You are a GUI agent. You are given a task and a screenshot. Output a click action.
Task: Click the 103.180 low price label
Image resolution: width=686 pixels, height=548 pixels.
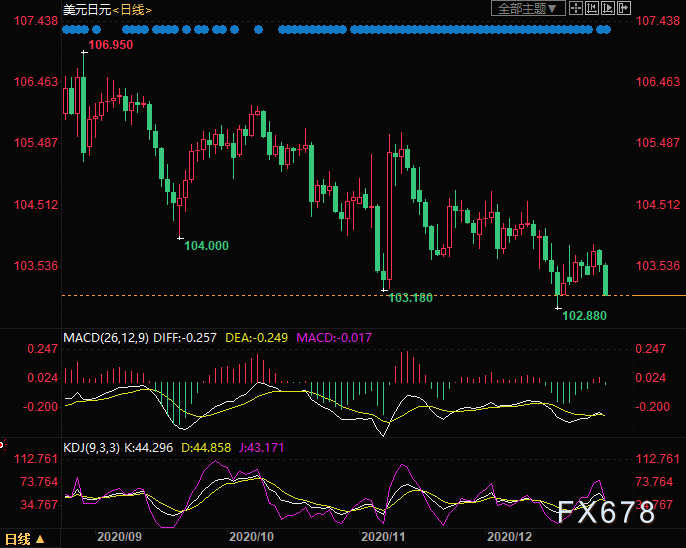point(410,298)
